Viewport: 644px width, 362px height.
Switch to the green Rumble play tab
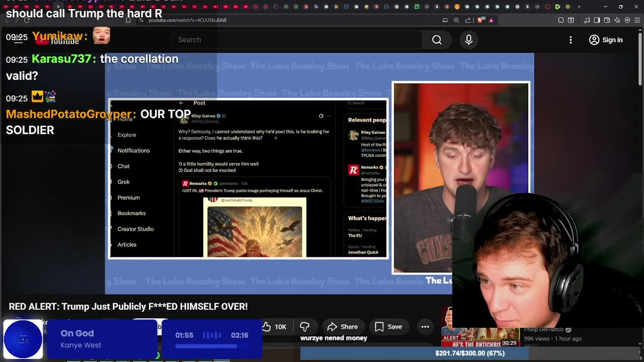pyautogui.click(x=557, y=7)
